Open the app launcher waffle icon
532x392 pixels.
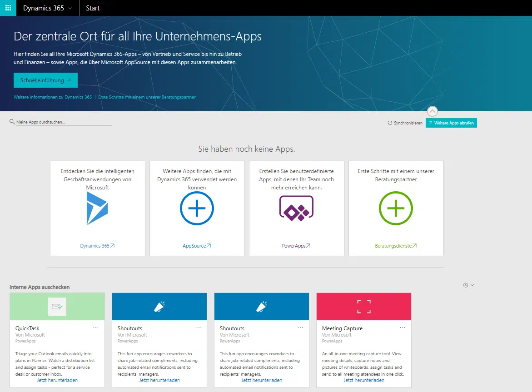[8, 8]
